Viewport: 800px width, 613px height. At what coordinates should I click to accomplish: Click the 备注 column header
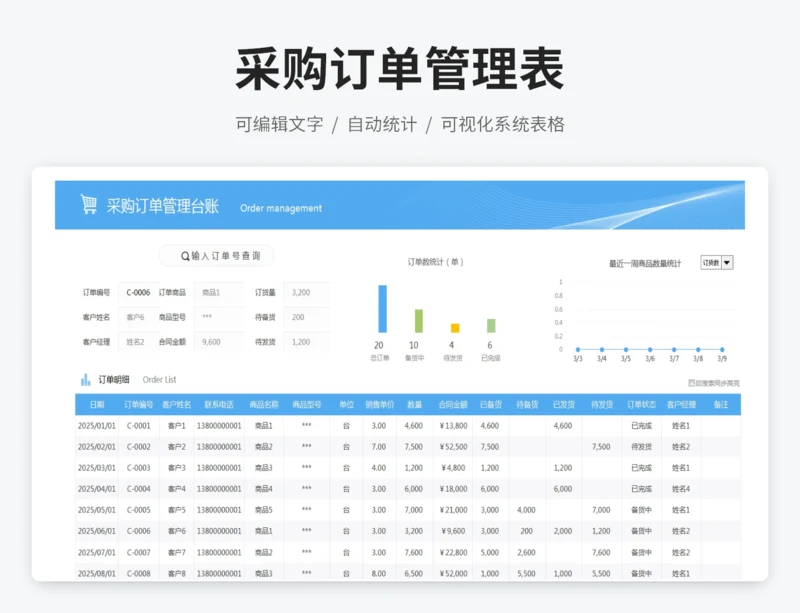(720, 405)
